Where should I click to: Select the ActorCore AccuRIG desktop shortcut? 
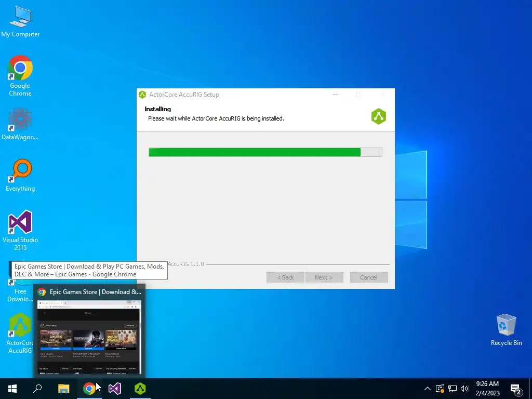coord(20,333)
